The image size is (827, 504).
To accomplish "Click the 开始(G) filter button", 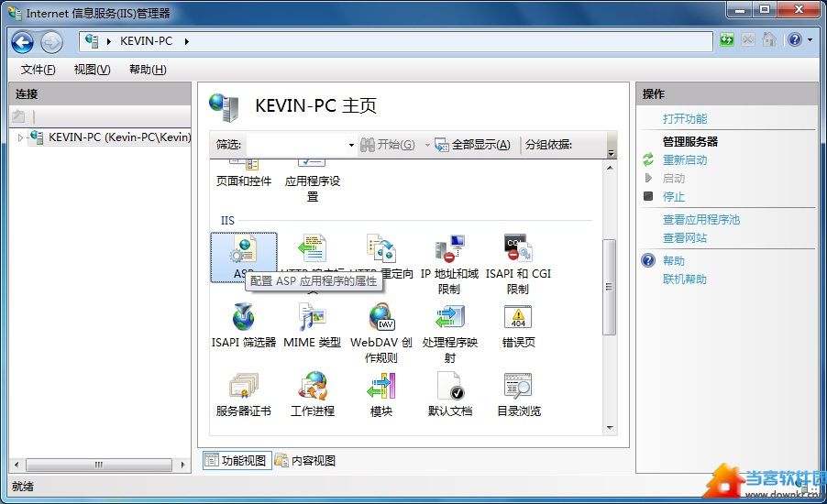I will tap(389, 145).
